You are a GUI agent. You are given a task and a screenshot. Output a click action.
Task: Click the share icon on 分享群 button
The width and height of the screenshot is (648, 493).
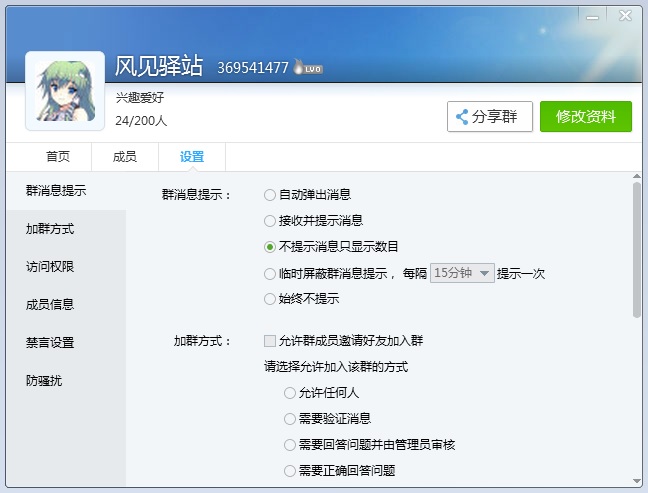click(462, 117)
